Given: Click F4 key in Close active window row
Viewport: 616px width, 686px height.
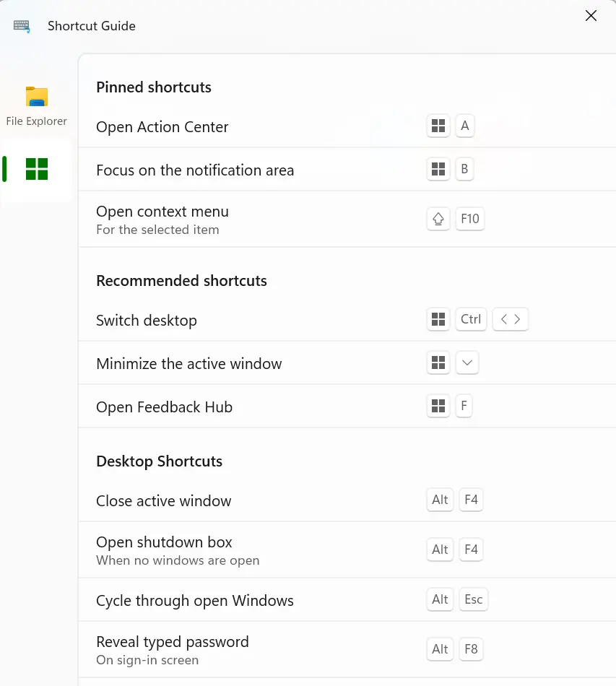Looking at the screenshot, I should [x=471, y=500].
